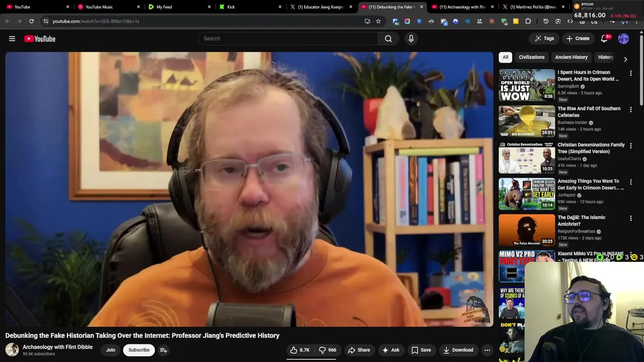This screenshot has width=644, height=362.
Task: Click the Share button
Action: [x=359, y=350]
